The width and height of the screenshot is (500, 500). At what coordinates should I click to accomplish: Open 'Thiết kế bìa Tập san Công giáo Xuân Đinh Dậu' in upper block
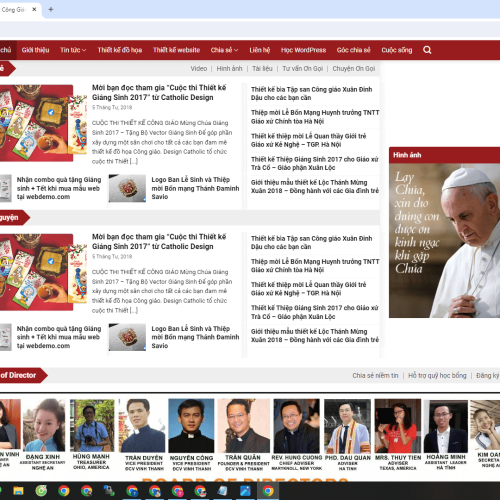click(x=311, y=93)
